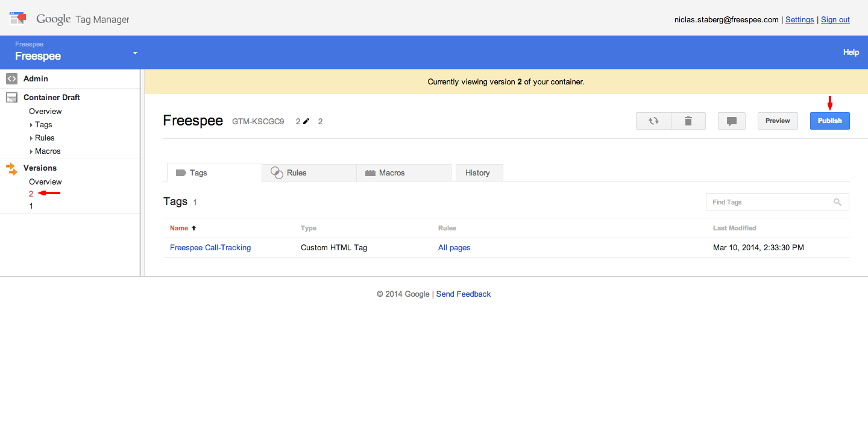This screenshot has width=868, height=433.
Task: Open Overview under Container Draft
Action: [x=45, y=112]
